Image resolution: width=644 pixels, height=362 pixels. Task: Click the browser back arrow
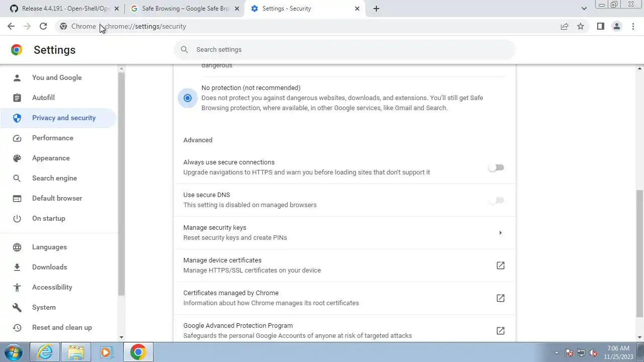point(11,26)
